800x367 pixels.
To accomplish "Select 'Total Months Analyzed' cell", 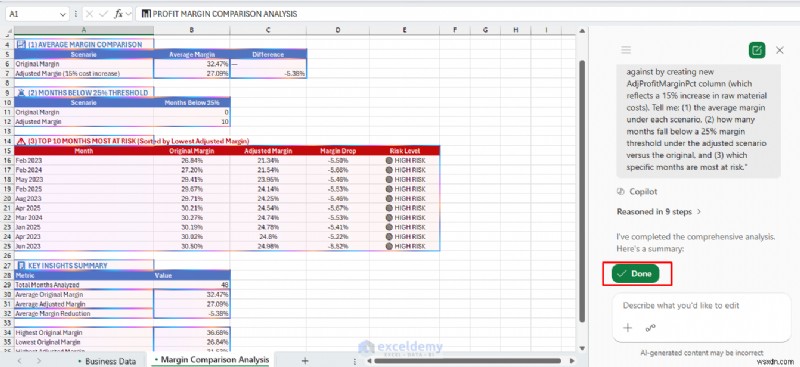I will click(84, 285).
